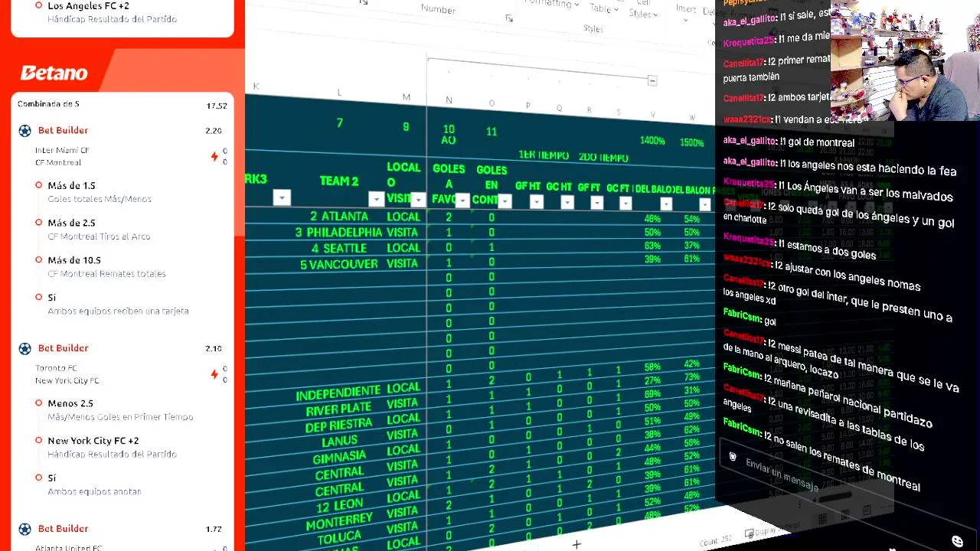Click the streamer webcam feed
This screenshot has width=980, height=551.
coord(905,60)
